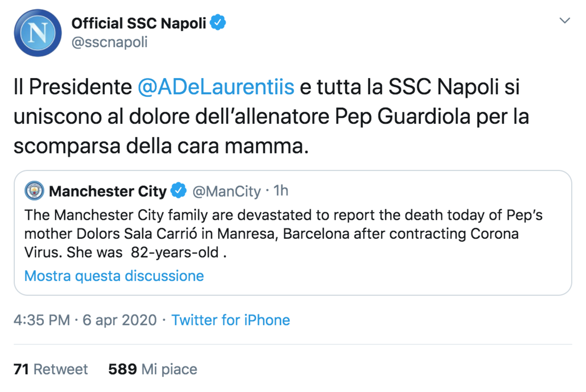Open the quoted Manchester City tweet text
Image resolution: width=586 pixels, height=392 pixels.
coord(283,233)
